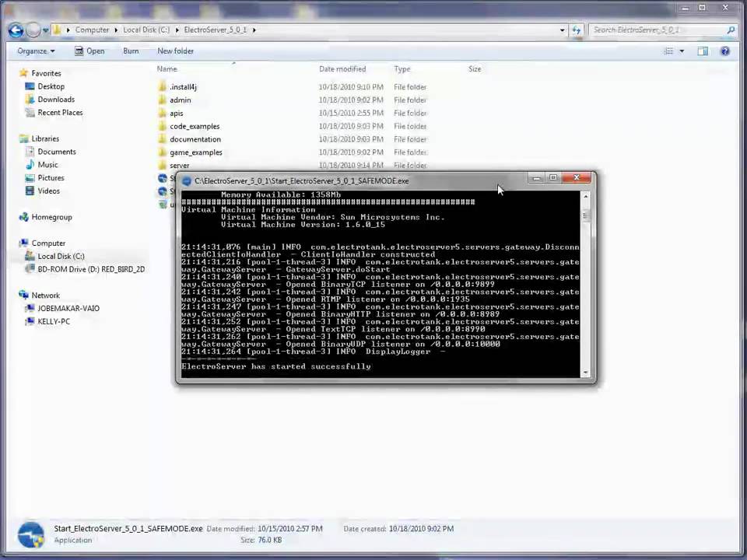Select Libraries in the navigation pane
Image resolution: width=747 pixels, height=560 pixels.
pyautogui.click(x=45, y=138)
